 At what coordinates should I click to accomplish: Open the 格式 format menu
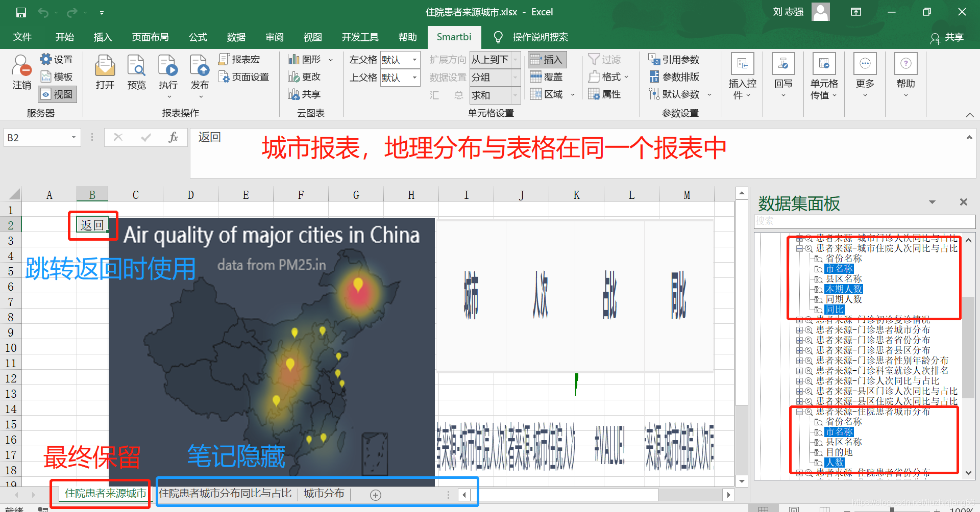[608, 77]
